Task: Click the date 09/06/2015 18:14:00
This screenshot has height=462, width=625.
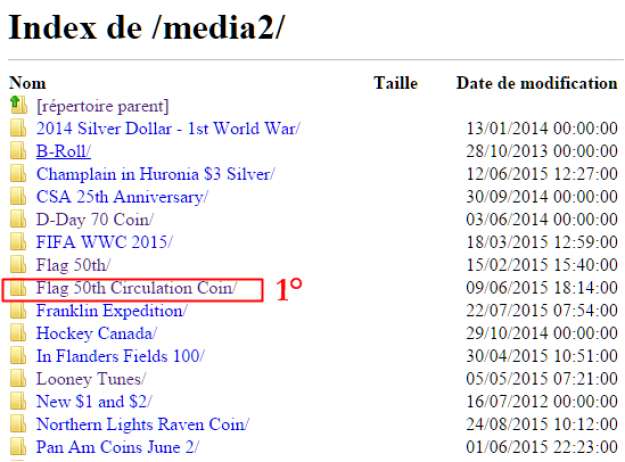Action: point(542,287)
